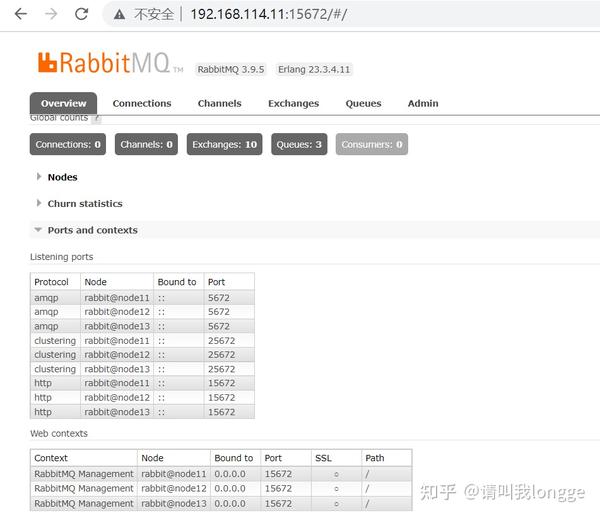Click the SSL indicator for rabbit@node13

coord(336,504)
